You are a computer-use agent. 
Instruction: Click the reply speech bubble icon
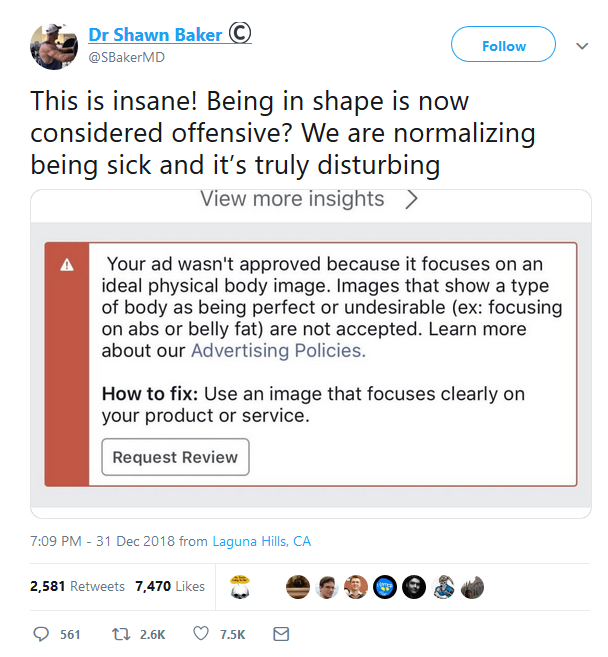coord(41,634)
